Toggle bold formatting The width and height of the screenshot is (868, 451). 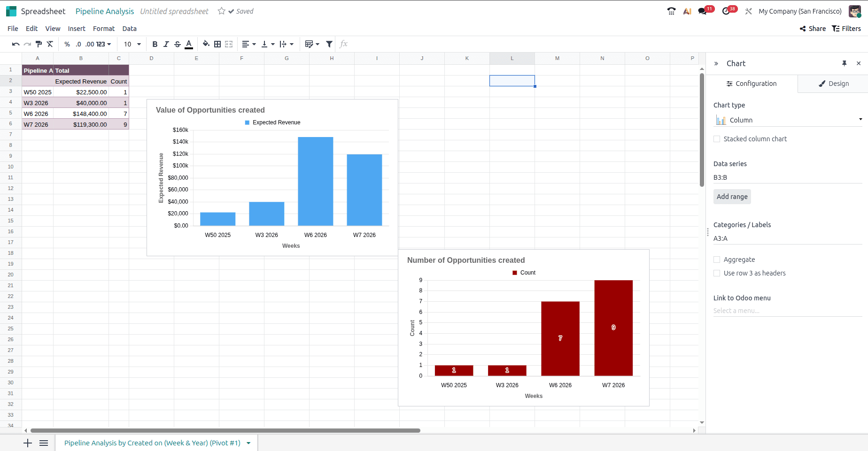point(155,44)
